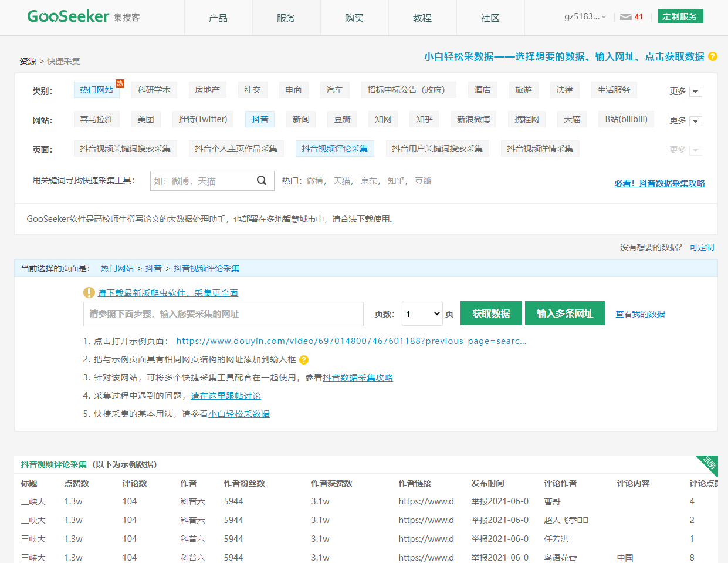Select 抖音视频关键词搜索采集 page

point(125,149)
